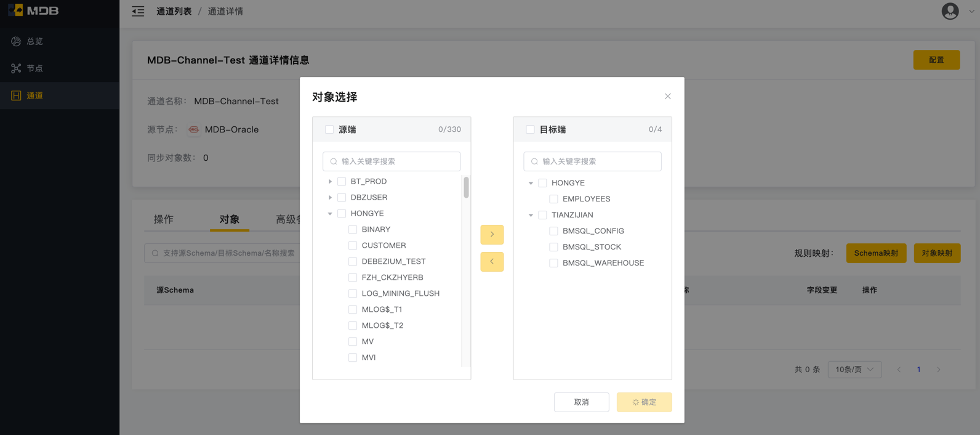Collapse the source HONGYE tree node
This screenshot has width=980, height=435.
coord(330,213)
